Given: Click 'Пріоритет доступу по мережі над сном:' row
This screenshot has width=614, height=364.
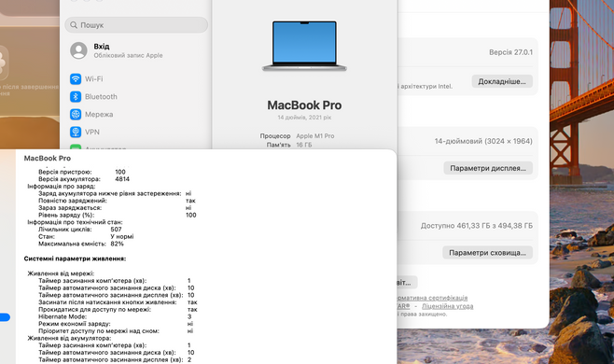Looking at the screenshot, I should [116, 331].
